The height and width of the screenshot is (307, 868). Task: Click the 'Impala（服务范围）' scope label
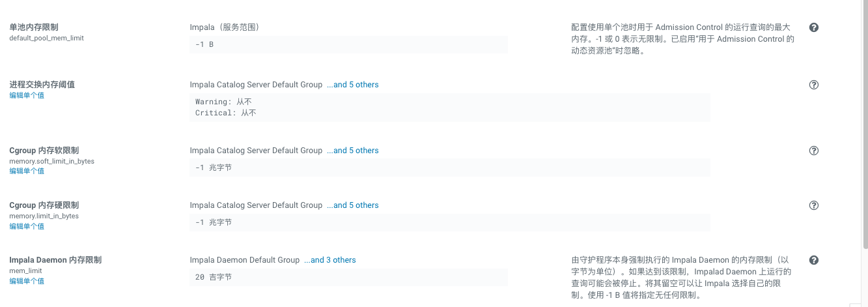(x=225, y=27)
